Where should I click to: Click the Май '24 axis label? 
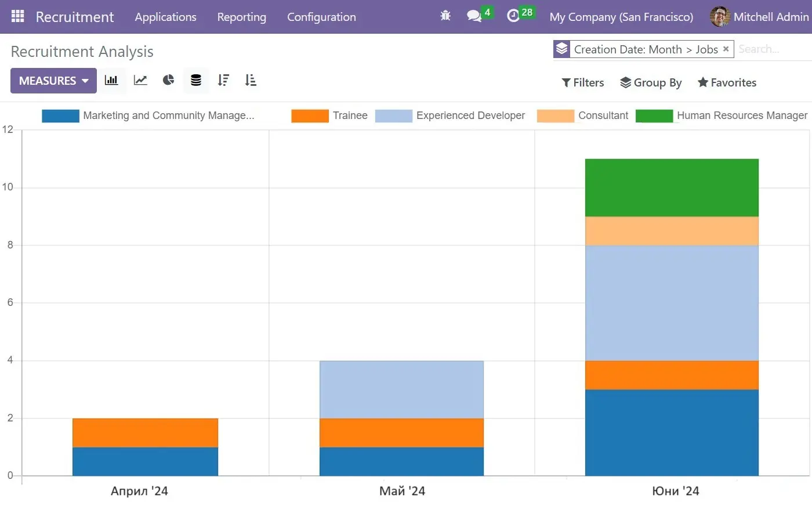(x=402, y=491)
